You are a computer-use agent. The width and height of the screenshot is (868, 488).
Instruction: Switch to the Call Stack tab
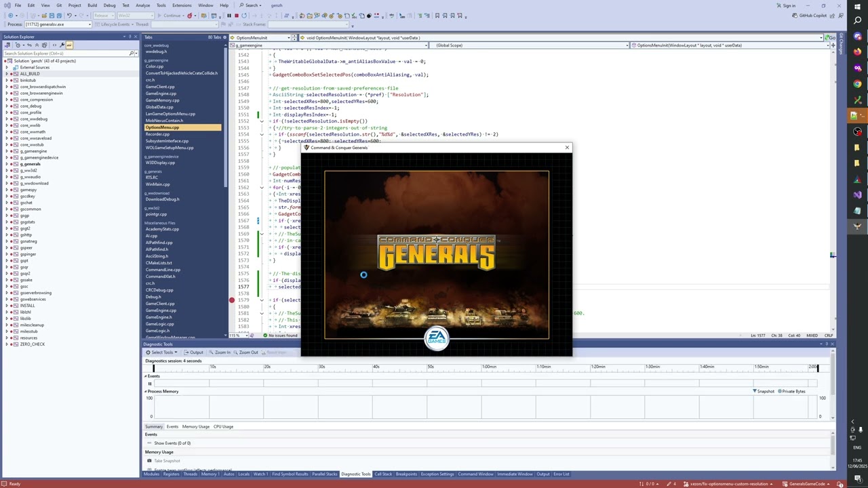click(x=383, y=474)
